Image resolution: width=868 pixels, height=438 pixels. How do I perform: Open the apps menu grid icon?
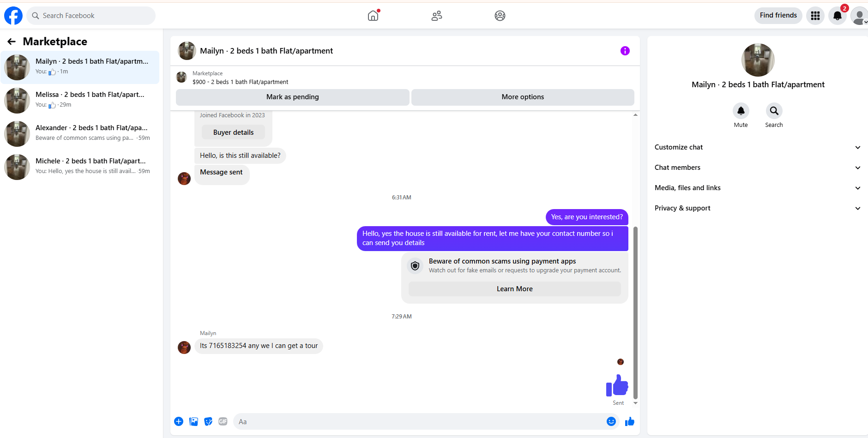[x=815, y=16]
